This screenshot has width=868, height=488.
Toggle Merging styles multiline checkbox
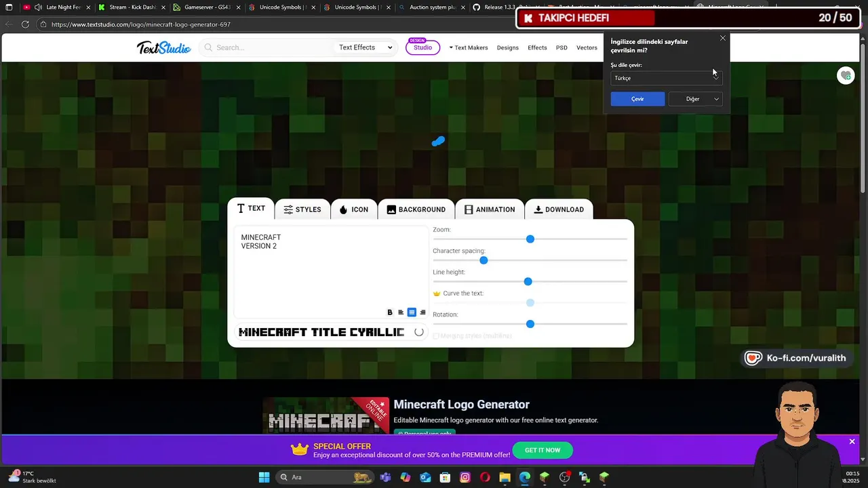coord(436,335)
